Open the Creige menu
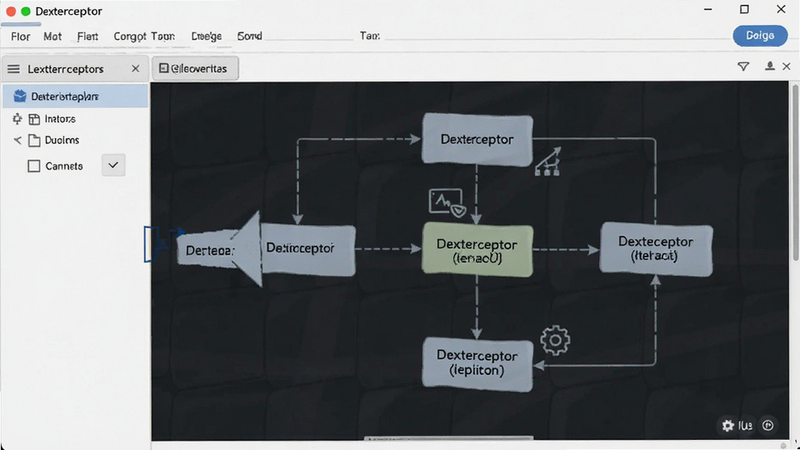Image resolution: width=800 pixels, height=450 pixels. [x=207, y=36]
